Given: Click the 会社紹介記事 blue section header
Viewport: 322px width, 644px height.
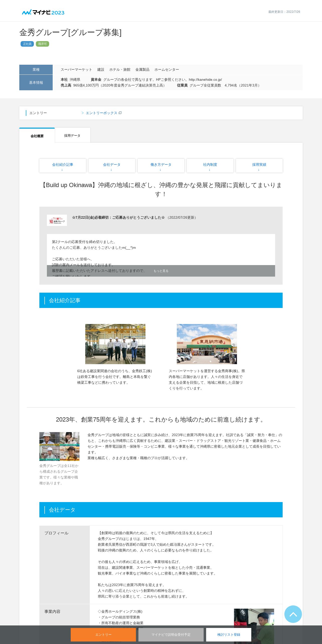Looking at the screenshot, I should coord(161,300).
